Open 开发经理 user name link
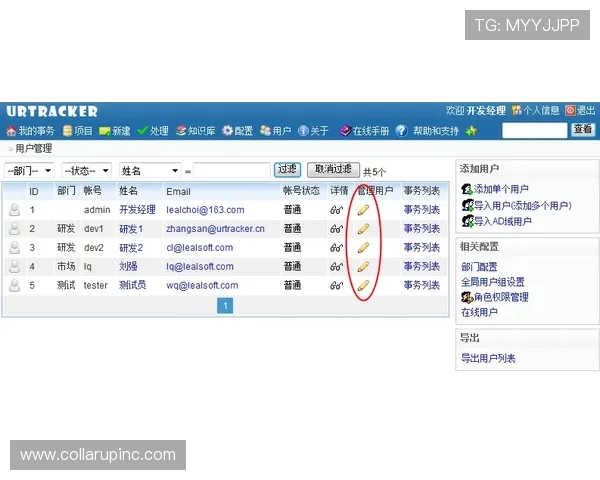Image resolution: width=600 pixels, height=480 pixels. pos(137,210)
